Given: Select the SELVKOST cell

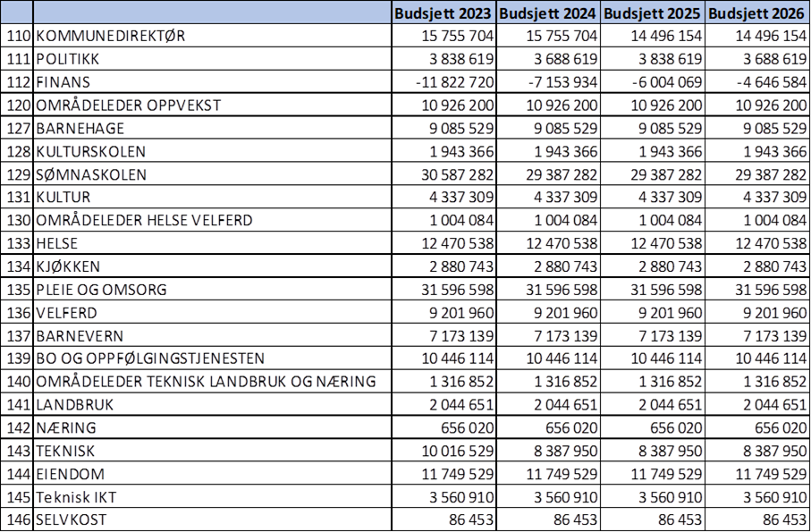Looking at the screenshot, I should [x=212, y=519].
